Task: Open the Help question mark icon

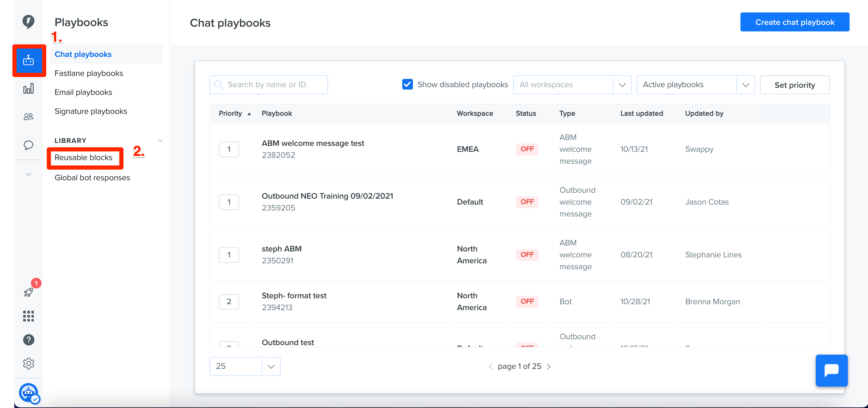Action: pos(28,340)
